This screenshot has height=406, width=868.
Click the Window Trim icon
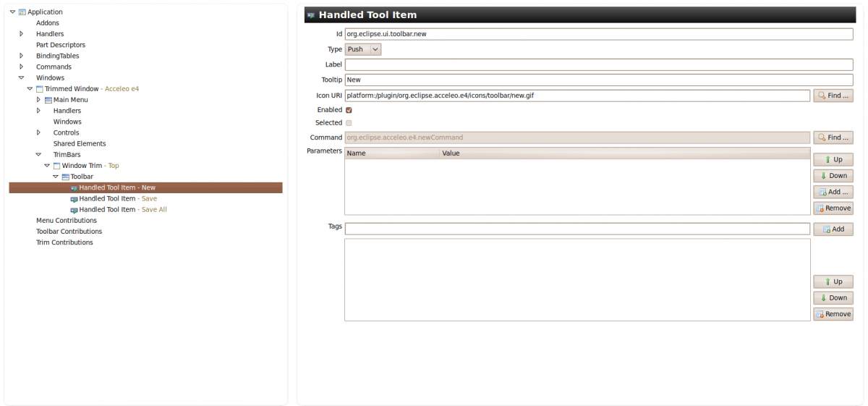[56, 166]
